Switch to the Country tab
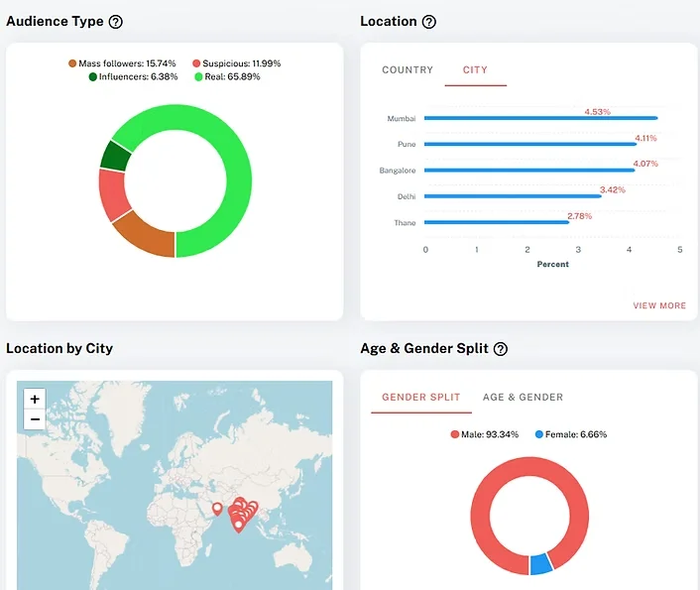 point(408,70)
